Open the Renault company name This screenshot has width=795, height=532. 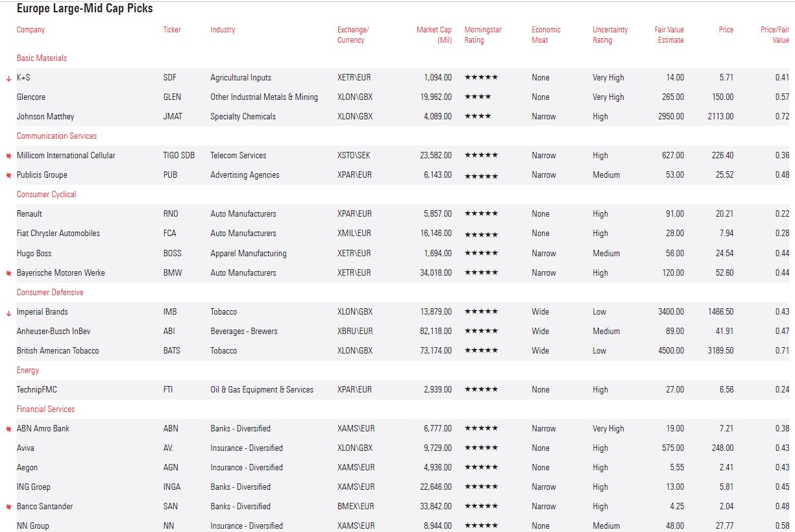(x=29, y=214)
